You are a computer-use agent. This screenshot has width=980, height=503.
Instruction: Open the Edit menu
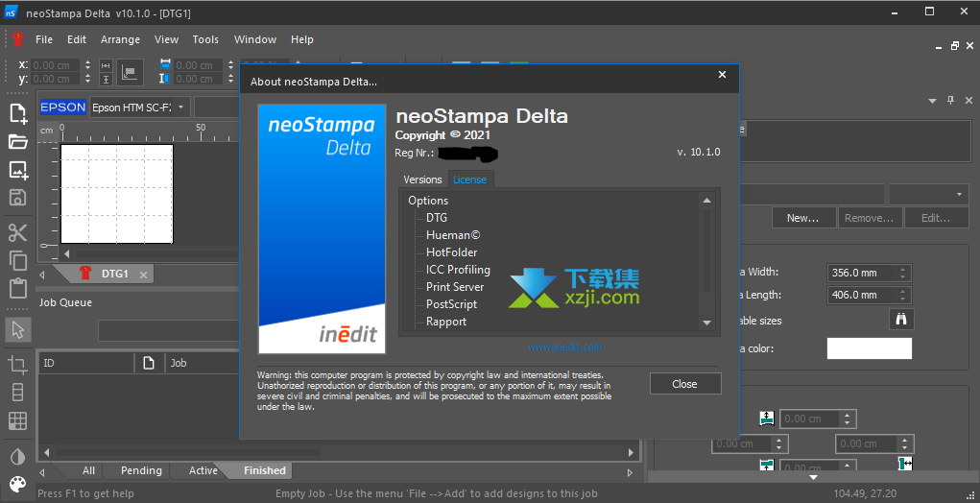click(77, 39)
